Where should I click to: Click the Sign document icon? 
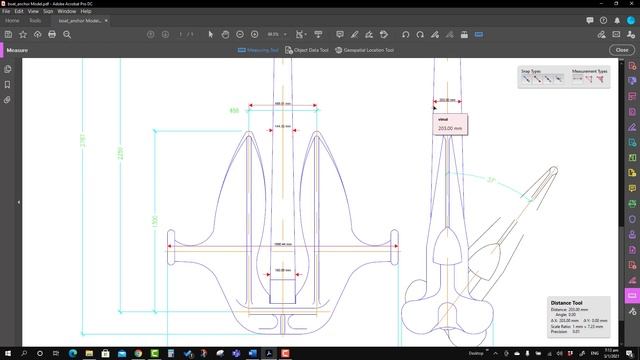[369, 35]
